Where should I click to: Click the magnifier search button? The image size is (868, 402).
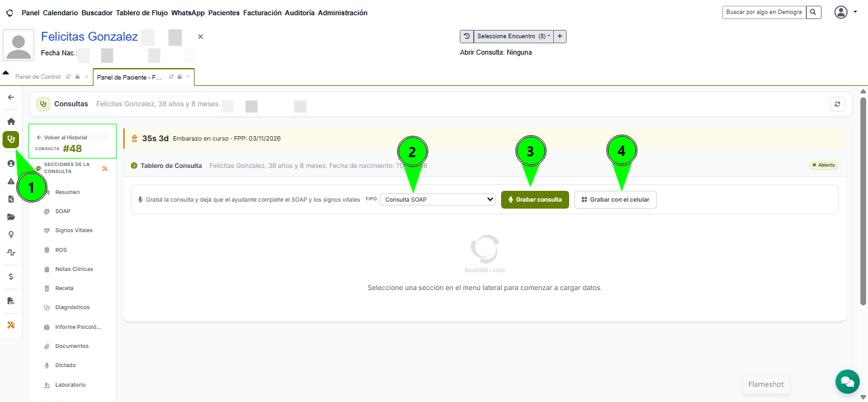(813, 12)
